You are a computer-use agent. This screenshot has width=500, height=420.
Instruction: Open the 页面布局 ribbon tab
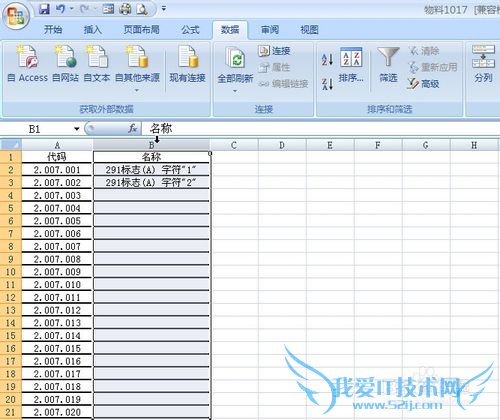141,30
